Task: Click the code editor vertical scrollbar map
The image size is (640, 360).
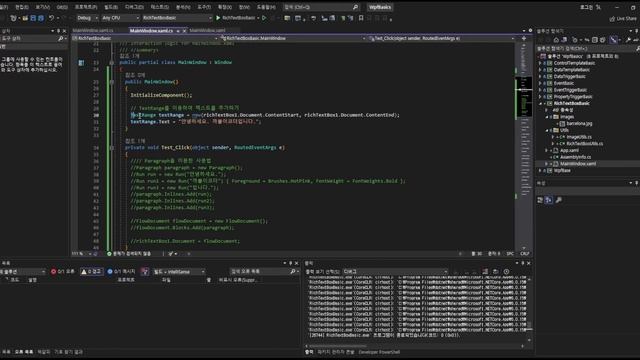Action: tap(523, 147)
